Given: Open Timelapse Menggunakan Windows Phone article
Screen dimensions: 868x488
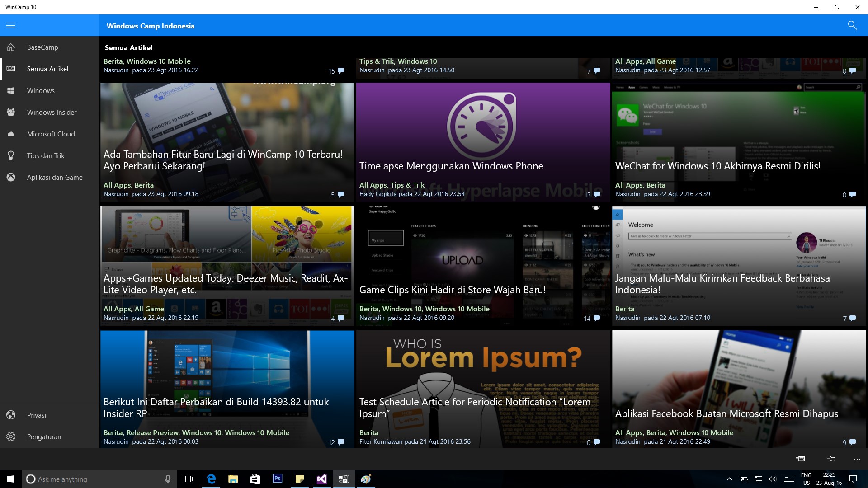Looking at the screenshot, I should point(451,166).
